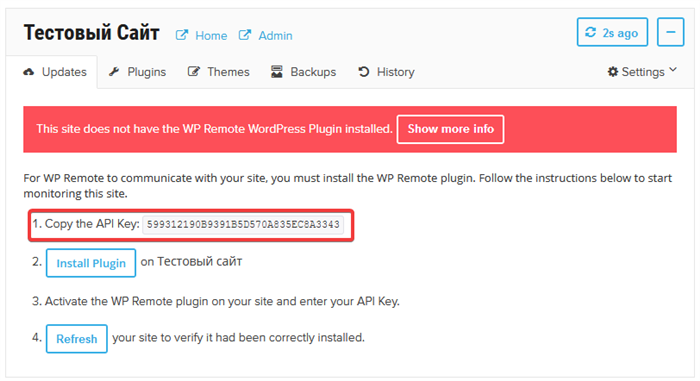Open the Admin external link
Screen dimensions: 700x381
[266, 35]
